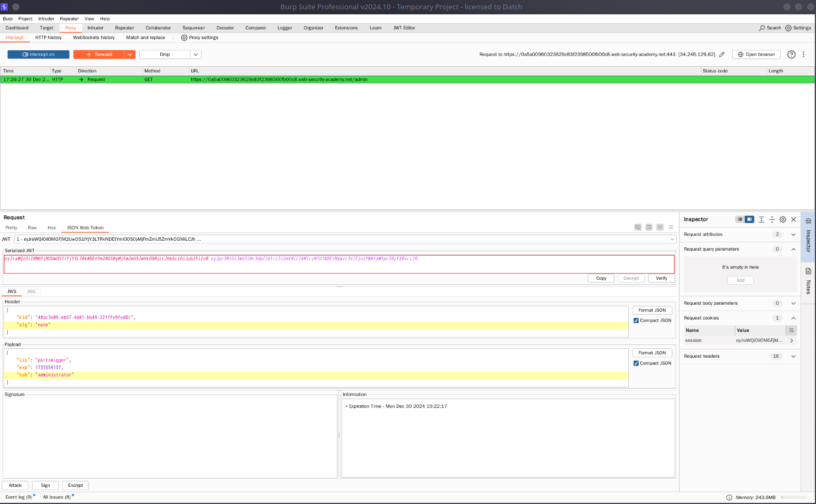Open the JWT selection dropdown

pyautogui.click(x=672, y=239)
